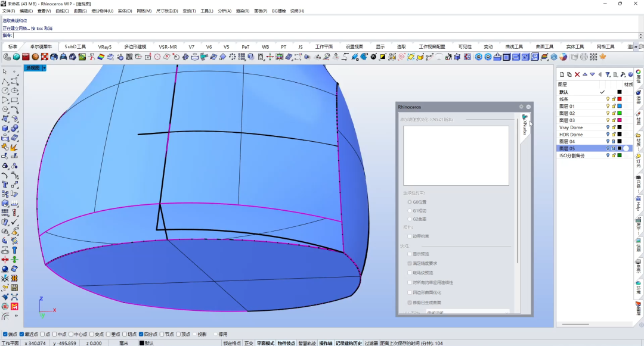Click the red M icon in left toolbar

pos(14,307)
